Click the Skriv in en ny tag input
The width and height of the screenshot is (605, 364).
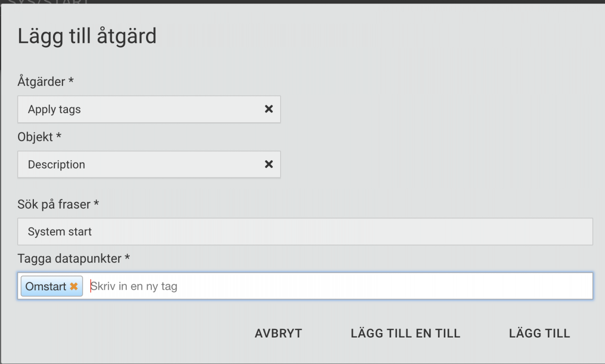340,286
